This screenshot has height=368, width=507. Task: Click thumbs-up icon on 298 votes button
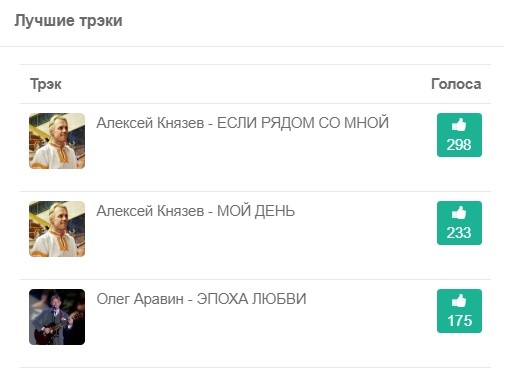click(459, 125)
